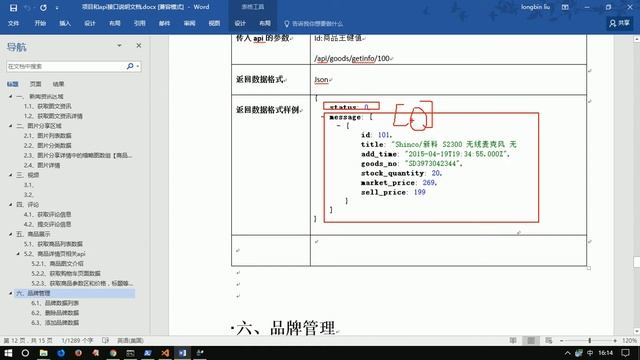Image resolution: width=640 pixels, height=360 pixels.
Task: Open table tools 布局 (Layout) tab
Action: (x=264, y=23)
